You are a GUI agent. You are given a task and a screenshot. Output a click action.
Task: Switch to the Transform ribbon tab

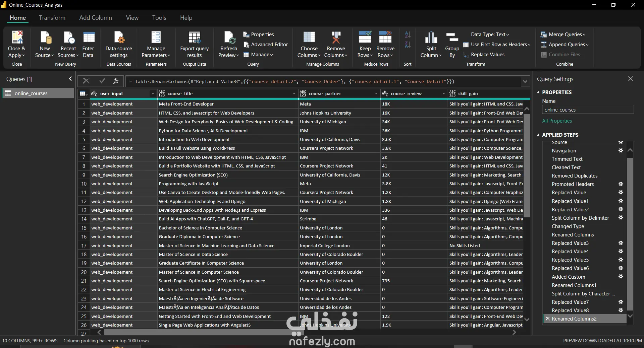pos(52,18)
